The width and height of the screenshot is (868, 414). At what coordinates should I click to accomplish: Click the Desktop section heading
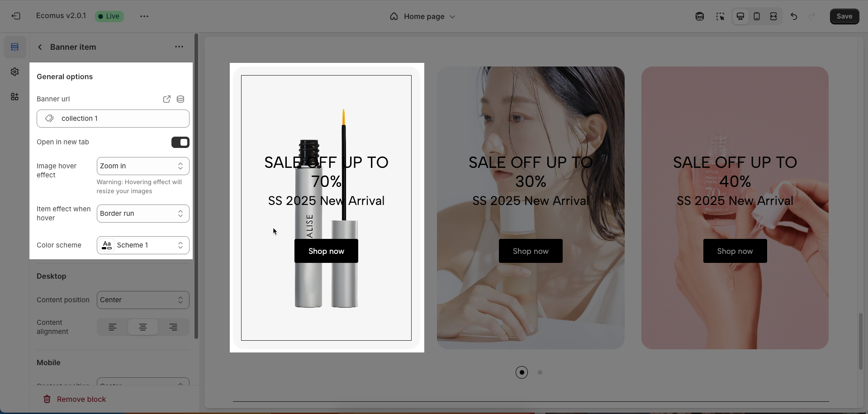click(52, 276)
